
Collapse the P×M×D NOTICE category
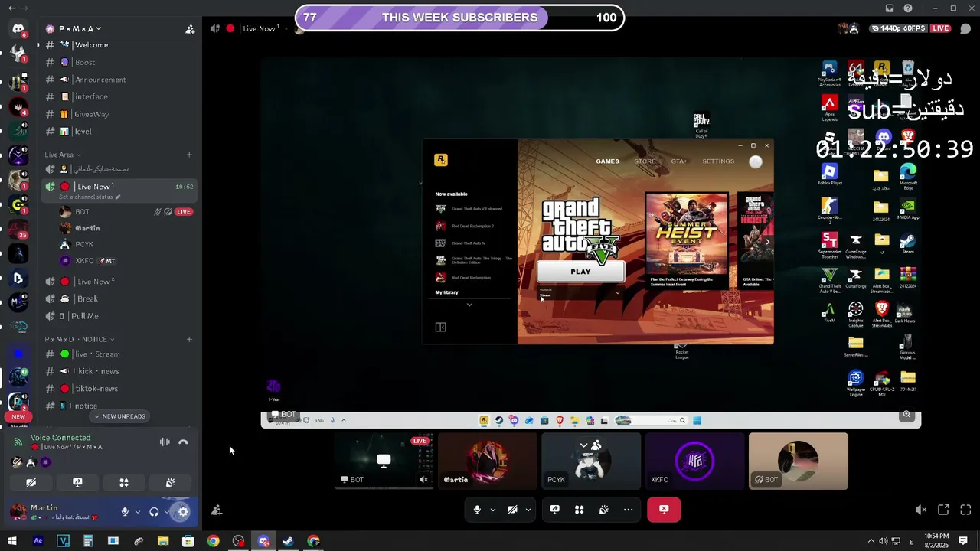tap(79, 339)
